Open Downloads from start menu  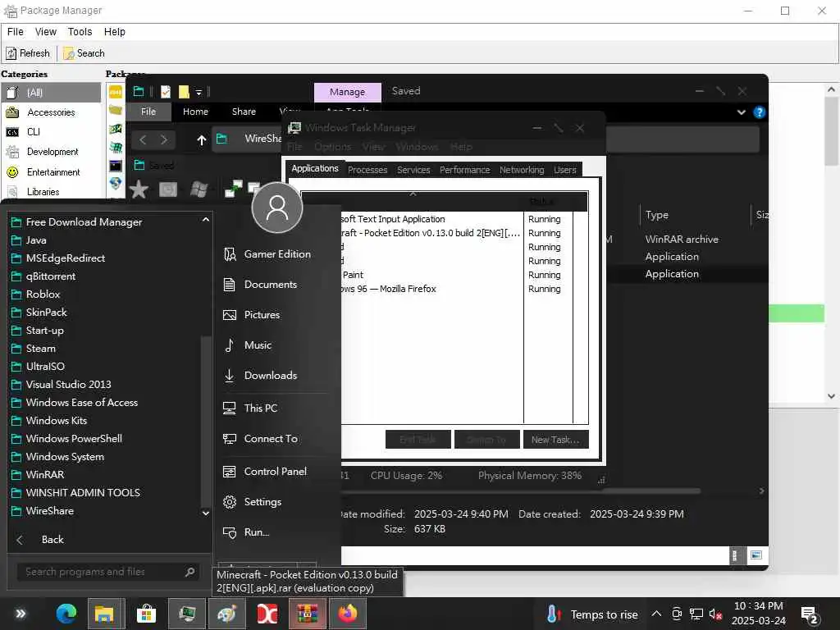(x=271, y=376)
